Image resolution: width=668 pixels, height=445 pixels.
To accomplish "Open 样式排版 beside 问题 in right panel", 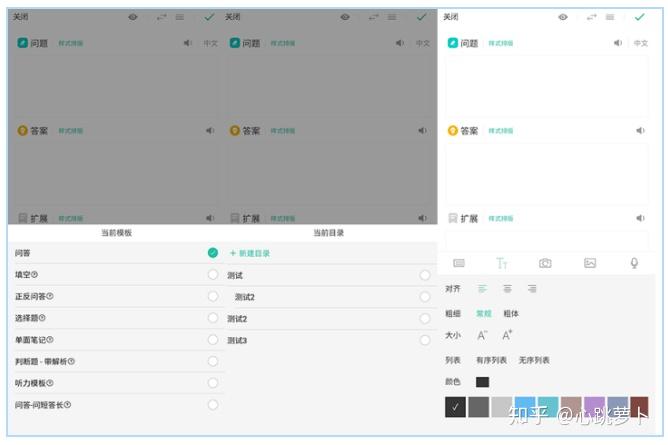I will tap(501, 43).
